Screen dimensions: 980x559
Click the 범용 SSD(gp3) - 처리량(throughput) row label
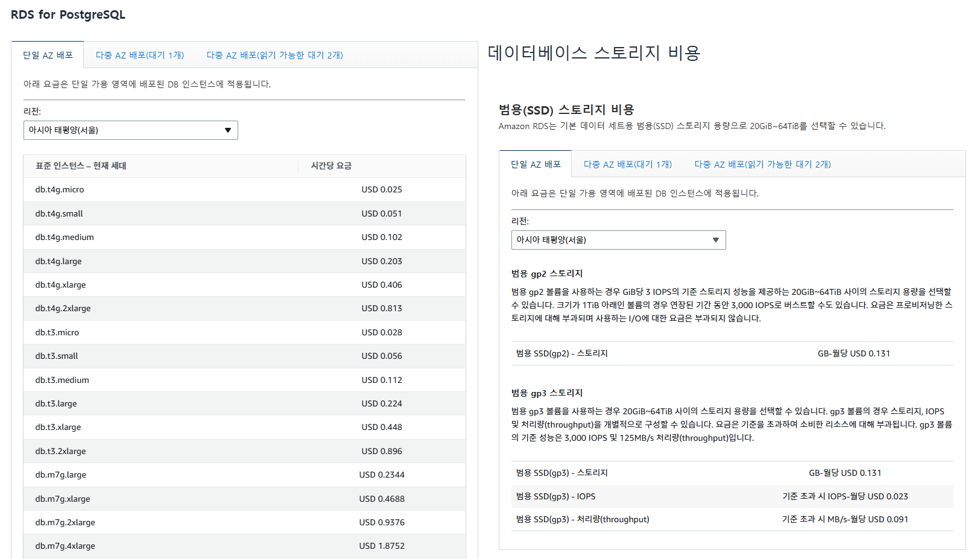pyautogui.click(x=583, y=519)
